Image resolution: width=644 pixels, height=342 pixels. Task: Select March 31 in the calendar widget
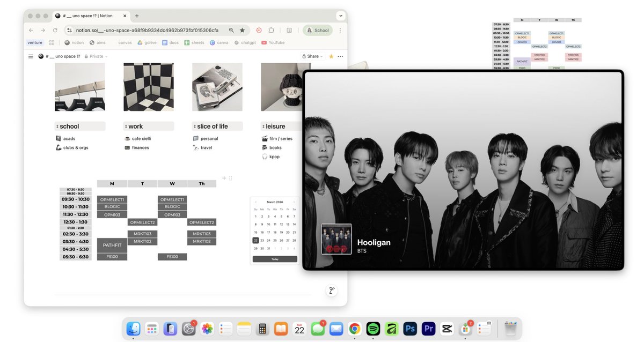(x=268, y=248)
